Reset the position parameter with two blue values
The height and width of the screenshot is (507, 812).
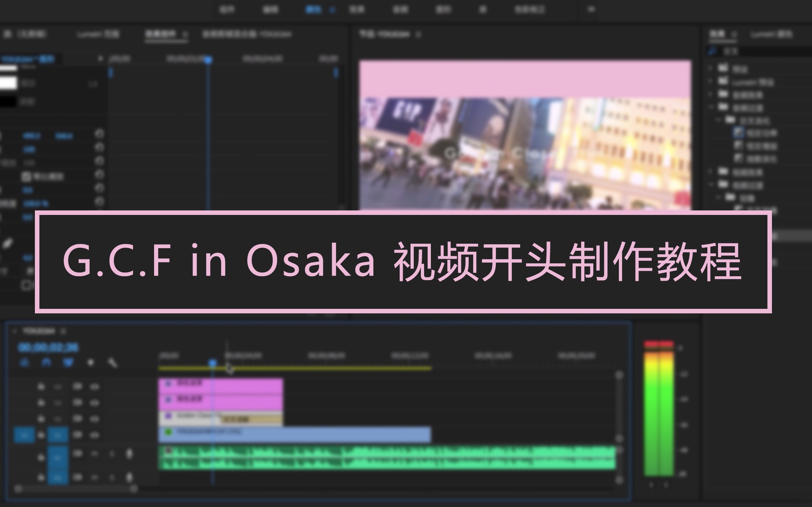point(99,134)
